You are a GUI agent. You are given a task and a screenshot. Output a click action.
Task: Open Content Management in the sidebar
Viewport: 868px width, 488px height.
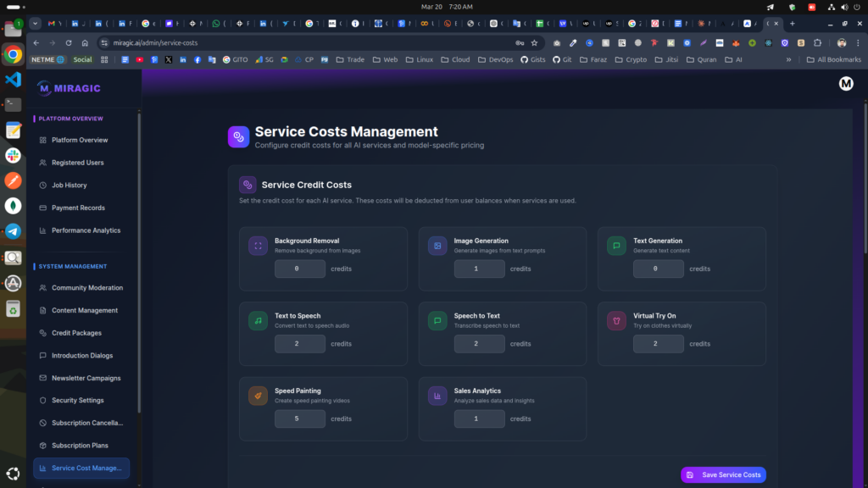(81, 310)
